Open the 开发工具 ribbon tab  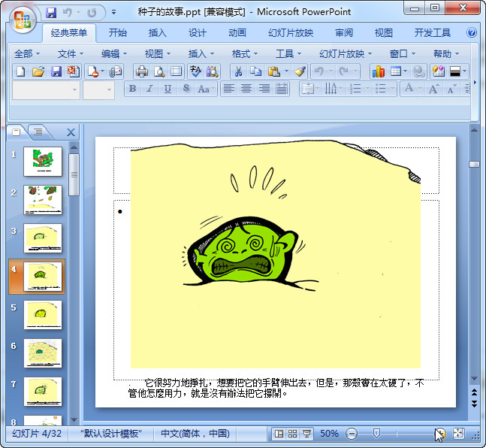(433, 33)
